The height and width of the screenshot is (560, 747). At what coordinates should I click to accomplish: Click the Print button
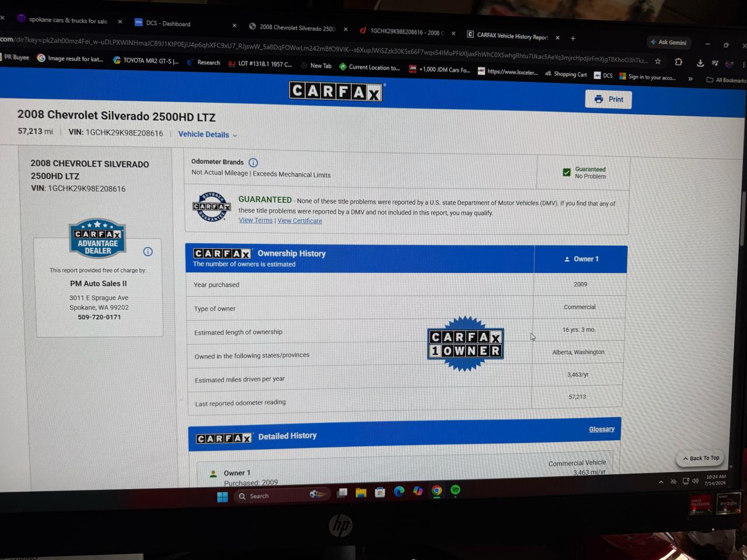[x=608, y=99]
